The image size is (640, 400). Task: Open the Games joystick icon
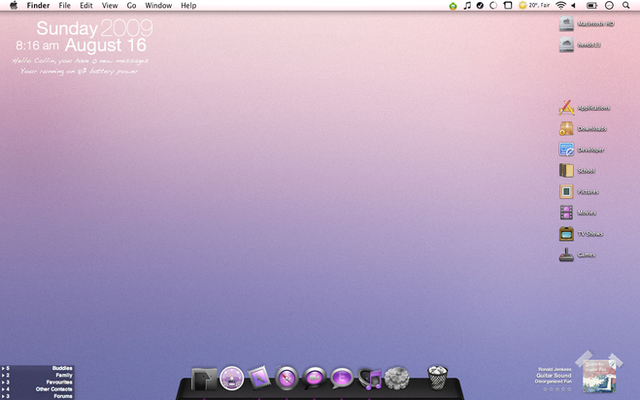[566, 255]
